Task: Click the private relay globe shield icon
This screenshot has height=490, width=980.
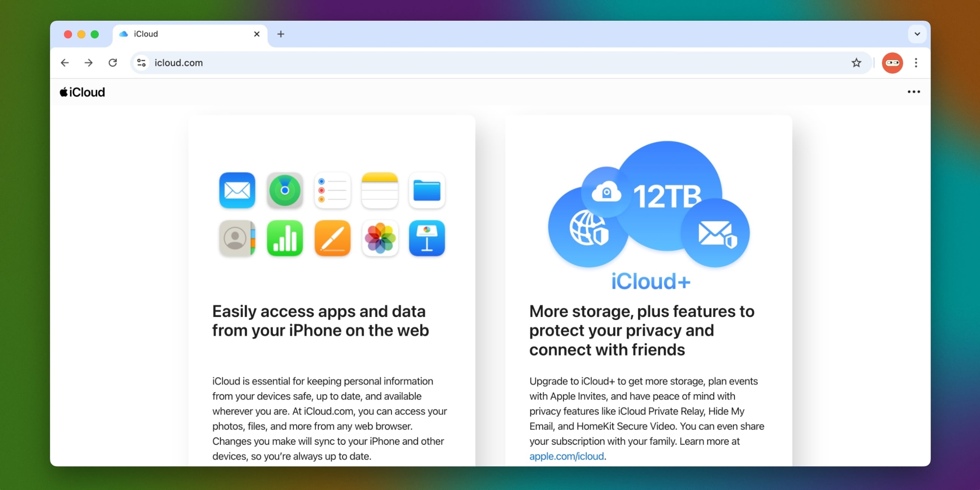Action: [589, 228]
